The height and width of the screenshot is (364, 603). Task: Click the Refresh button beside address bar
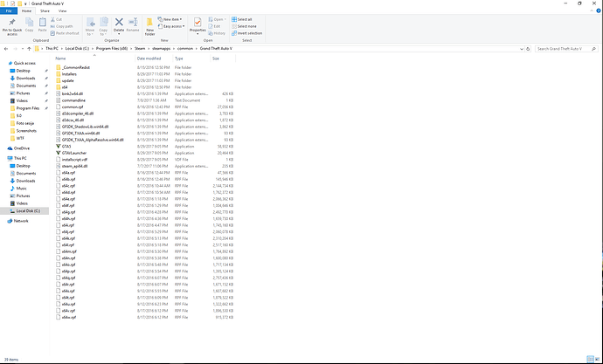(x=528, y=49)
